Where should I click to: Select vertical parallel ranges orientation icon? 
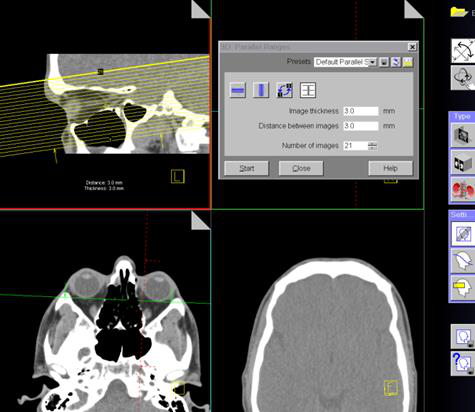tap(261, 90)
